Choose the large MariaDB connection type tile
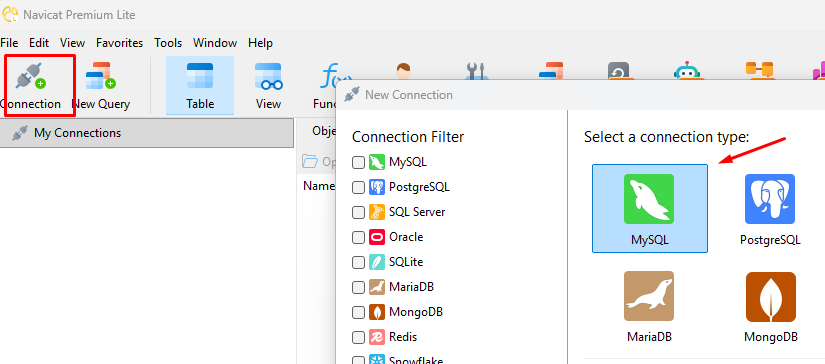The width and height of the screenshot is (825, 364). tap(650, 306)
